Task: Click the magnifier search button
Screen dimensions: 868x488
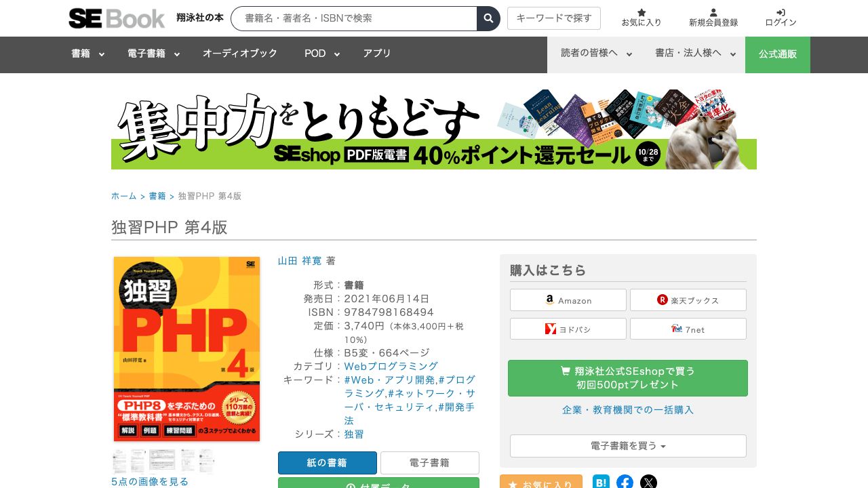Action: 488,18
